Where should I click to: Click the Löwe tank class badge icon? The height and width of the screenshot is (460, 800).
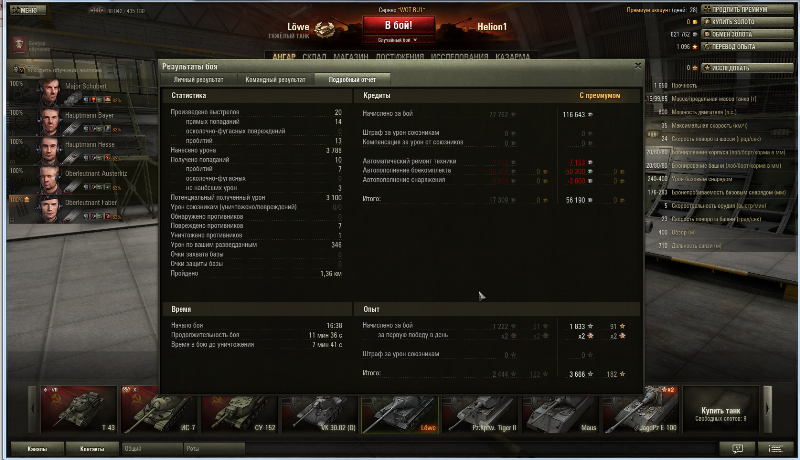(x=324, y=30)
